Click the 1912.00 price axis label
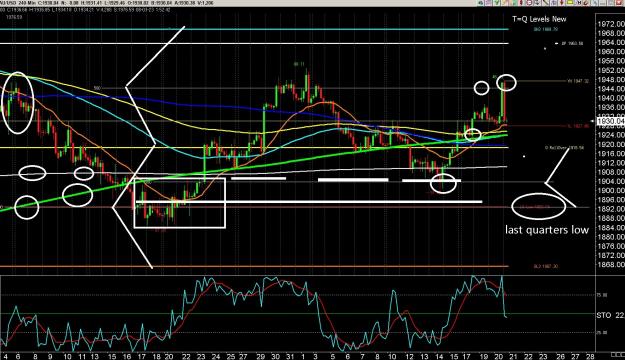This screenshot has width=625, height=360. (x=611, y=163)
